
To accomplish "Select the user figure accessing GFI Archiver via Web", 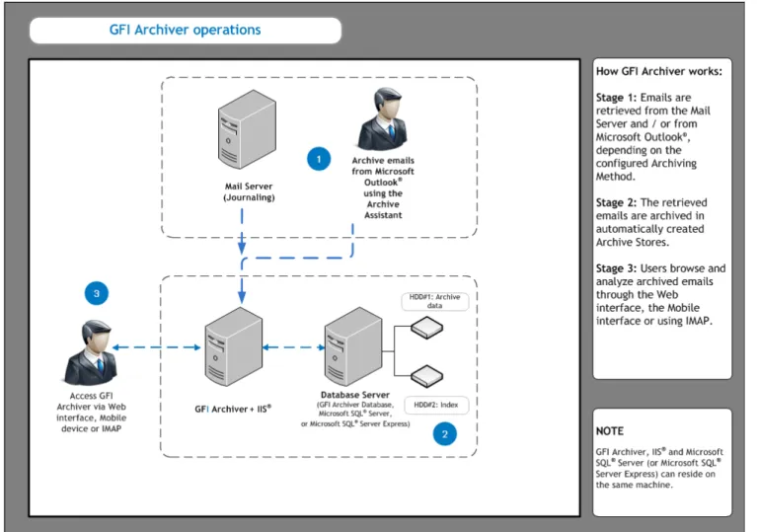I will pos(91,352).
